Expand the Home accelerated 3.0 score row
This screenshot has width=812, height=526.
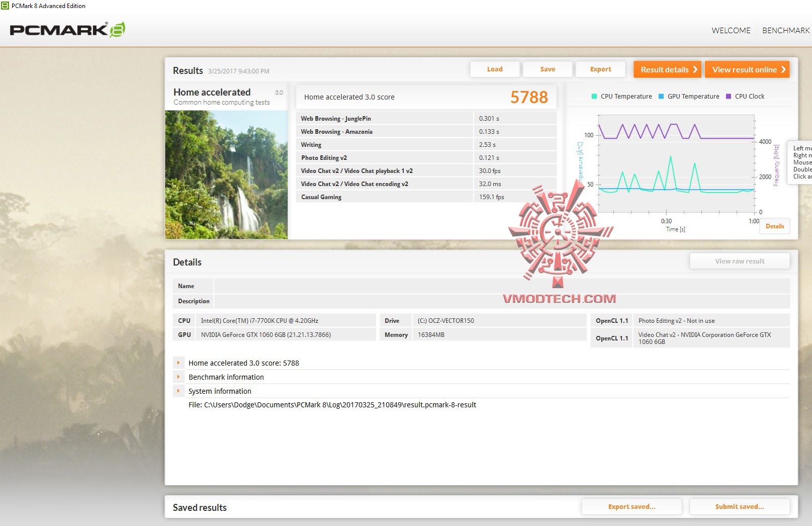178,363
